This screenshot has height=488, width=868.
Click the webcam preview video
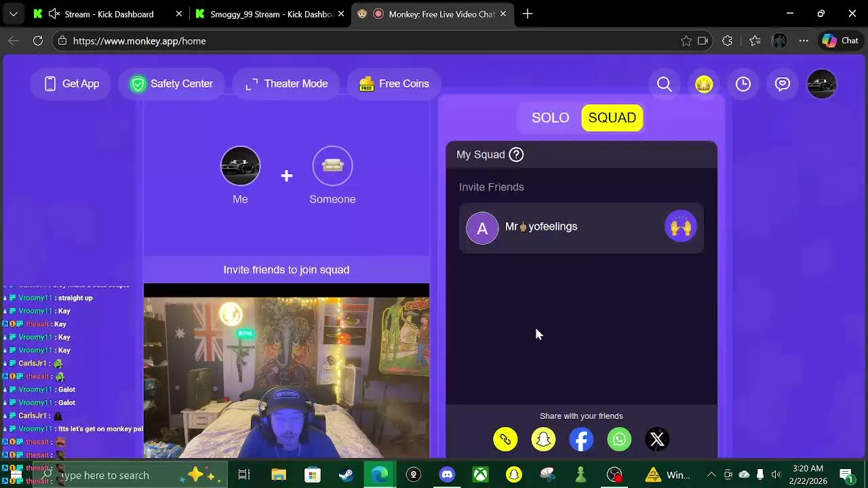[286, 371]
